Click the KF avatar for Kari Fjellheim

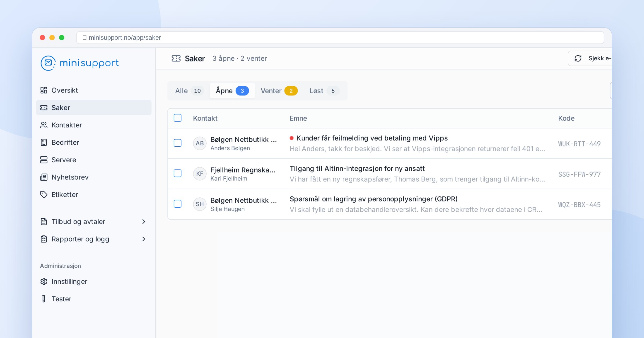[x=200, y=174]
